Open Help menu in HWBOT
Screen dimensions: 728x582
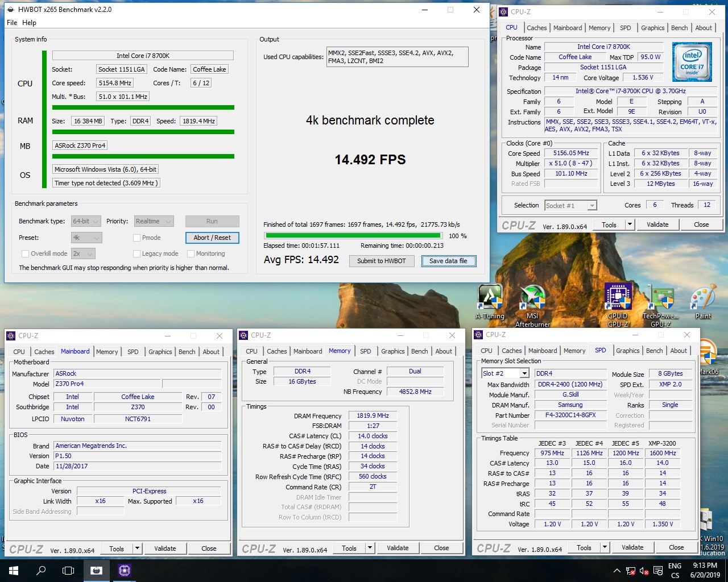coord(30,23)
